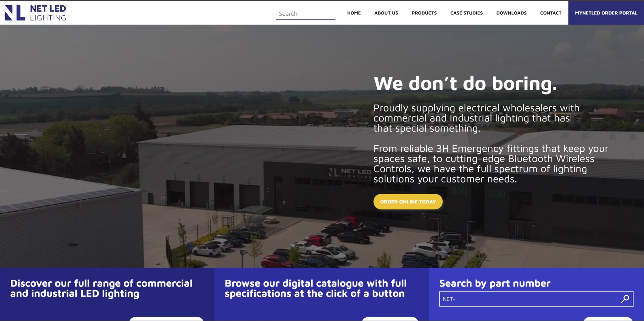Open the PRODUCTS menu
This screenshot has width=644, height=321.
(424, 13)
